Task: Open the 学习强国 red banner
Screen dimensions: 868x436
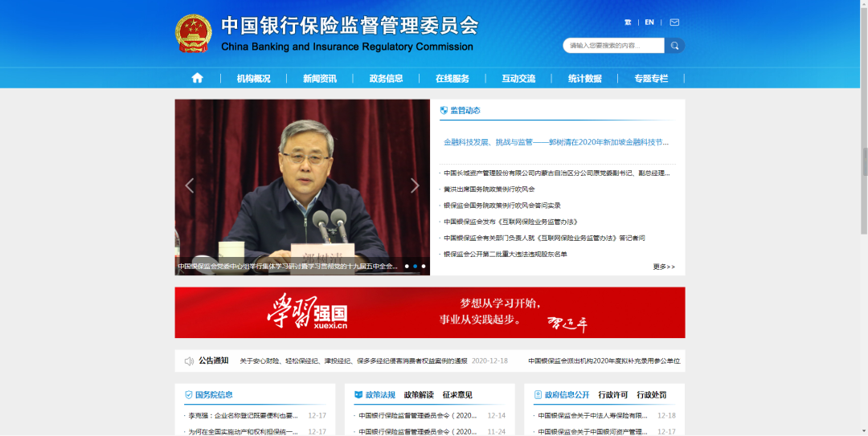Action: (430, 312)
